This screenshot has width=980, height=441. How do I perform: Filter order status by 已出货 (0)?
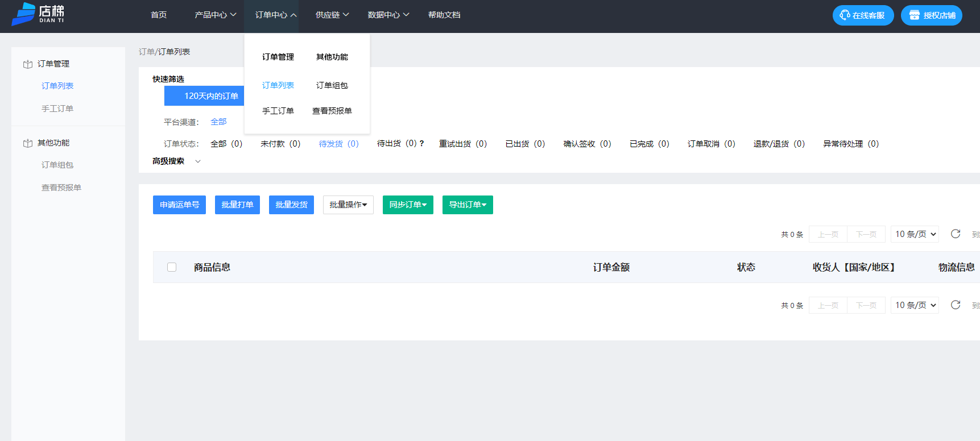point(526,144)
